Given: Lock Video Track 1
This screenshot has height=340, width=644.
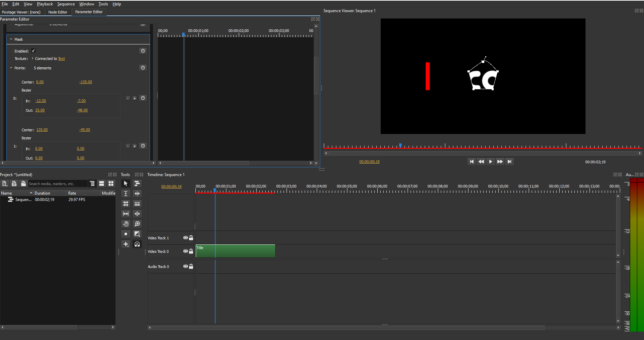Looking at the screenshot, I should [x=191, y=238].
